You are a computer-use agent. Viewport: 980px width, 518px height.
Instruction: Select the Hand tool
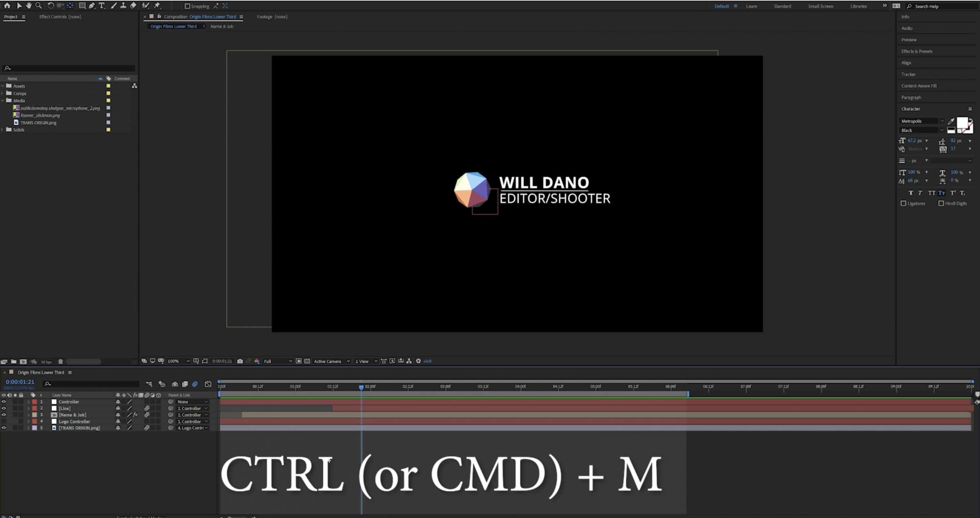tap(29, 6)
